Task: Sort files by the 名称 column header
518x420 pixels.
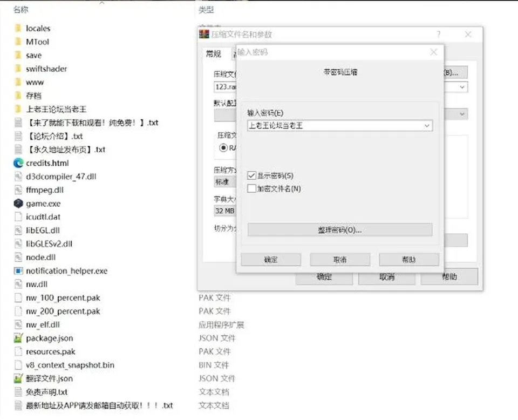Action: pos(21,10)
